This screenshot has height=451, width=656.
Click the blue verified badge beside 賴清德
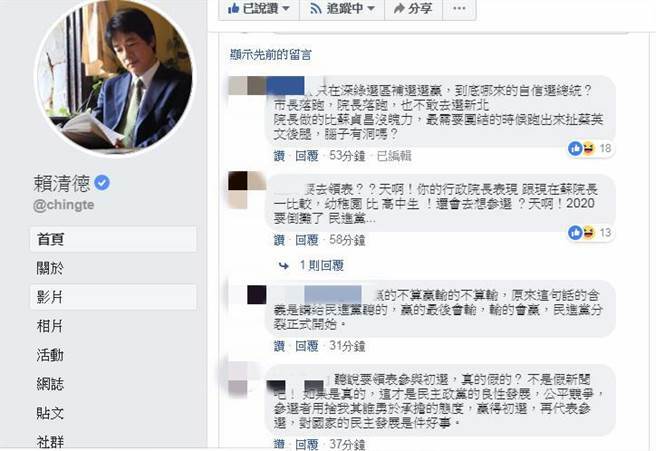pyautogui.click(x=102, y=183)
